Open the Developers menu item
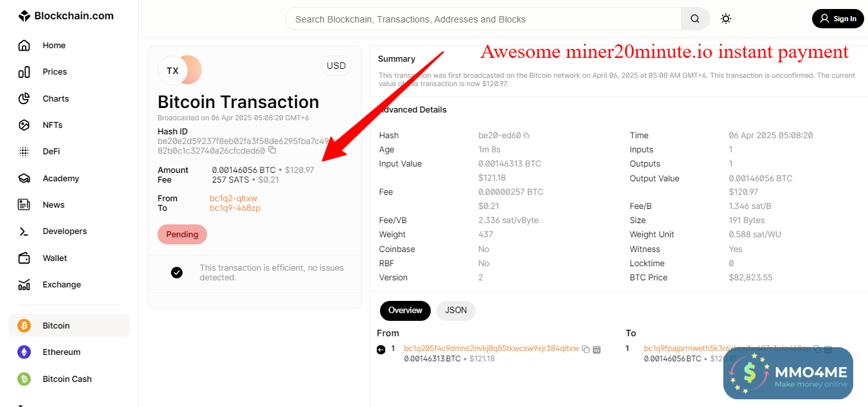 [x=64, y=231]
